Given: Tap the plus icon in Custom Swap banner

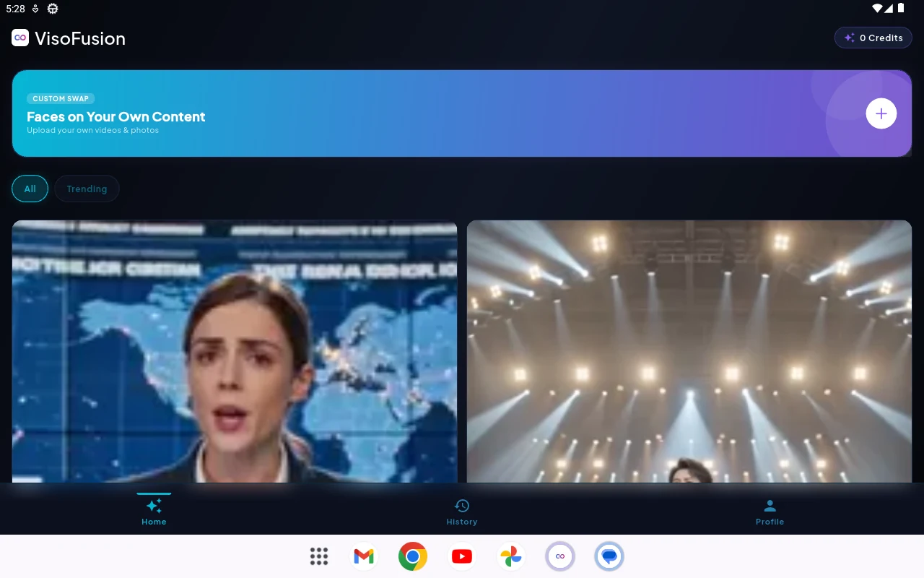Looking at the screenshot, I should click(x=881, y=113).
